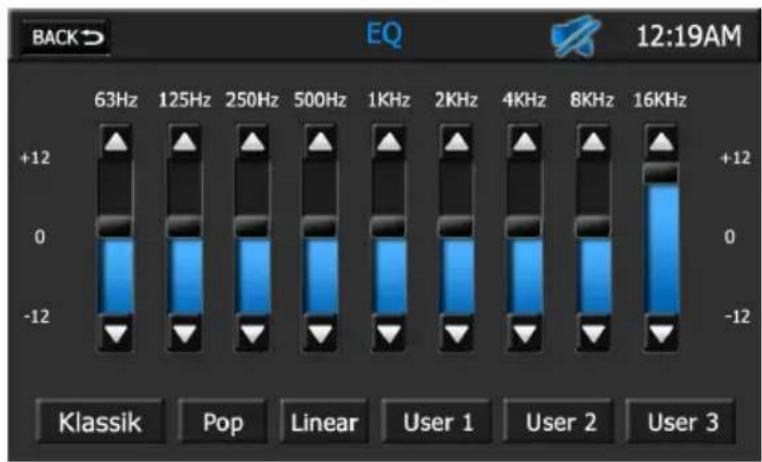Select the User 1 preset
The width and height of the screenshot is (762, 462).
(437, 422)
